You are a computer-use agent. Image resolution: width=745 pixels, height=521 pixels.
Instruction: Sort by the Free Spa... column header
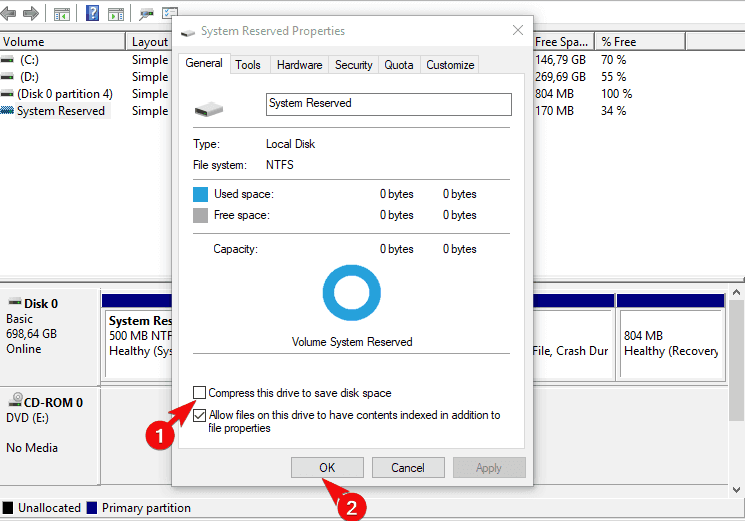pyautogui.click(x=564, y=42)
